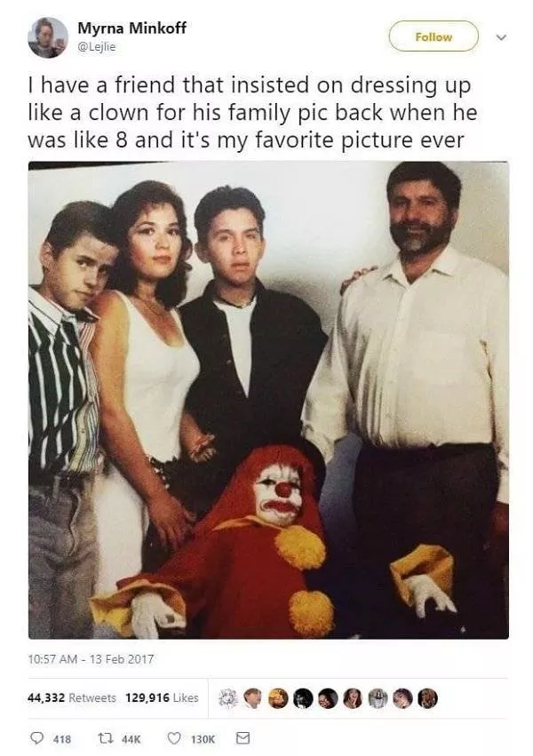Click the Myrna Minkoff display name
Viewport: 533px width, 756px height.
pyautogui.click(x=132, y=28)
